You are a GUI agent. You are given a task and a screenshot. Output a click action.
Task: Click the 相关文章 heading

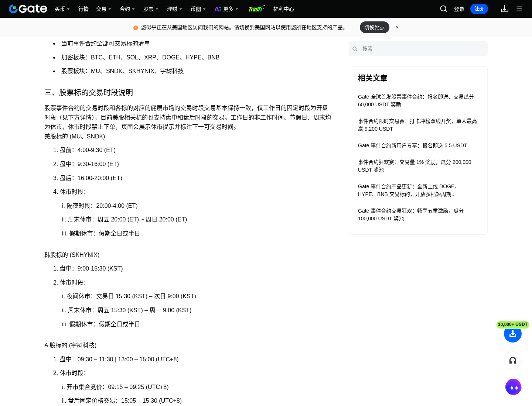coord(373,78)
